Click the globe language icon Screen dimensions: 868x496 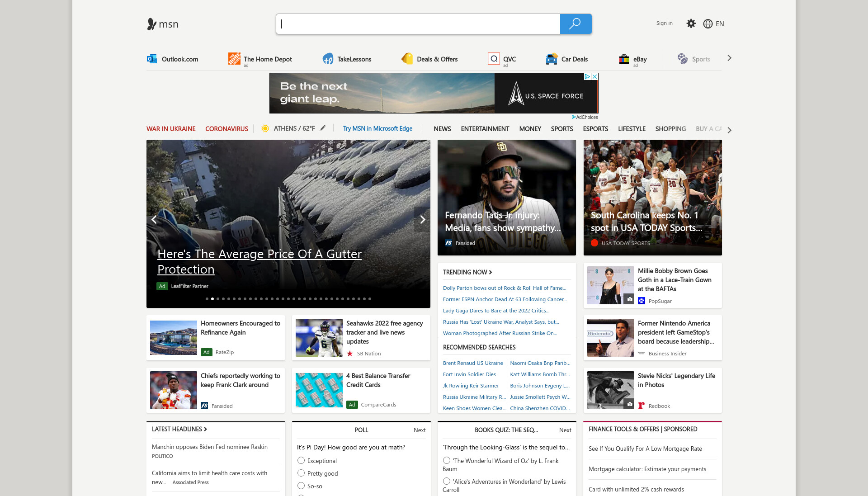pyautogui.click(x=708, y=24)
